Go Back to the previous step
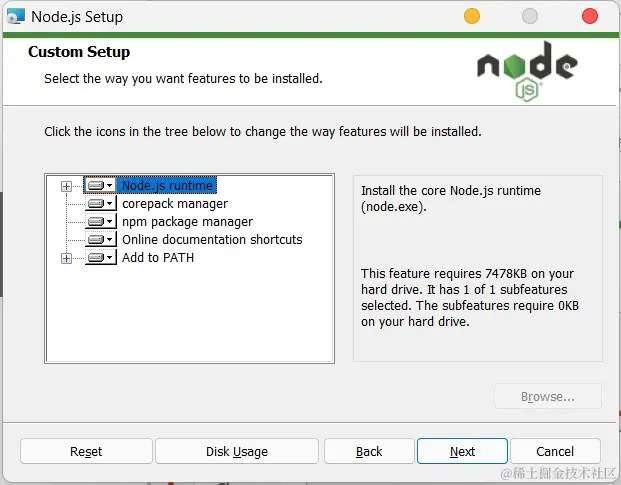This screenshot has width=621, height=485. point(369,451)
